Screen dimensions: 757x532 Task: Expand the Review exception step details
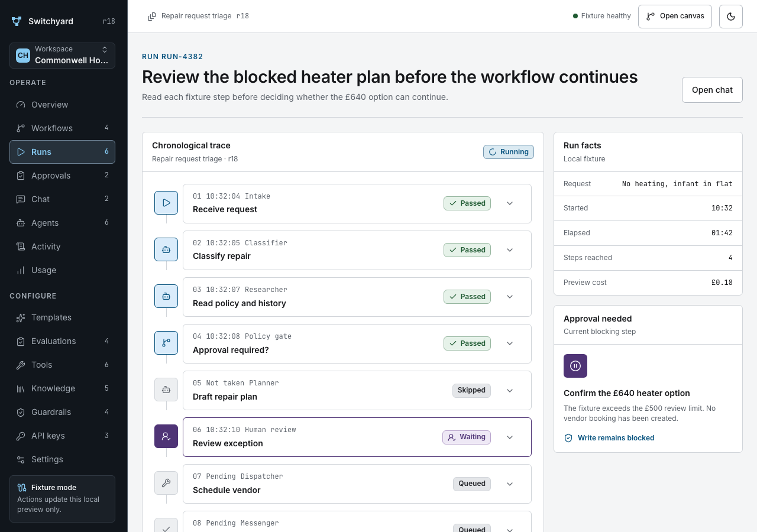pyautogui.click(x=510, y=437)
